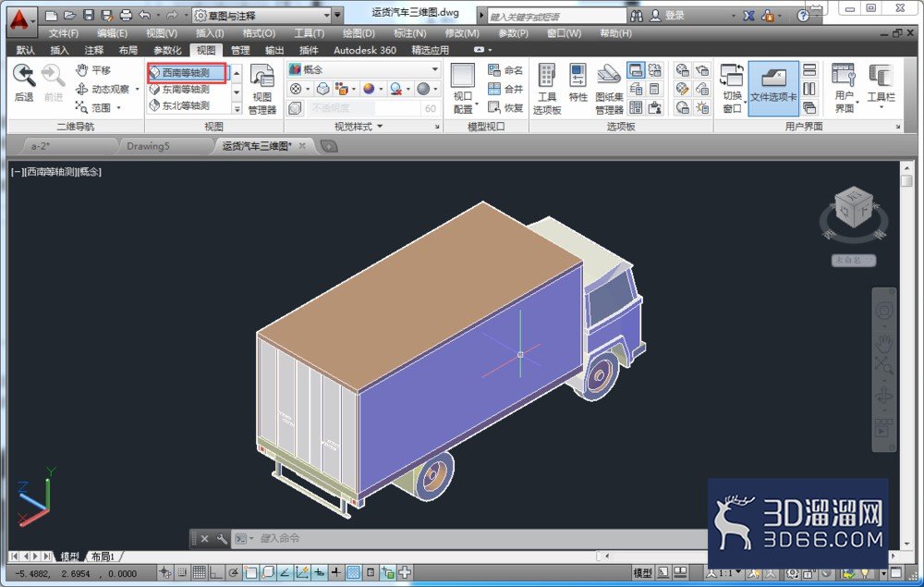Screen dimensions: 924x587
Task: Open the 视图管理器 (View Manager)
Action: (x=262, y=89)
